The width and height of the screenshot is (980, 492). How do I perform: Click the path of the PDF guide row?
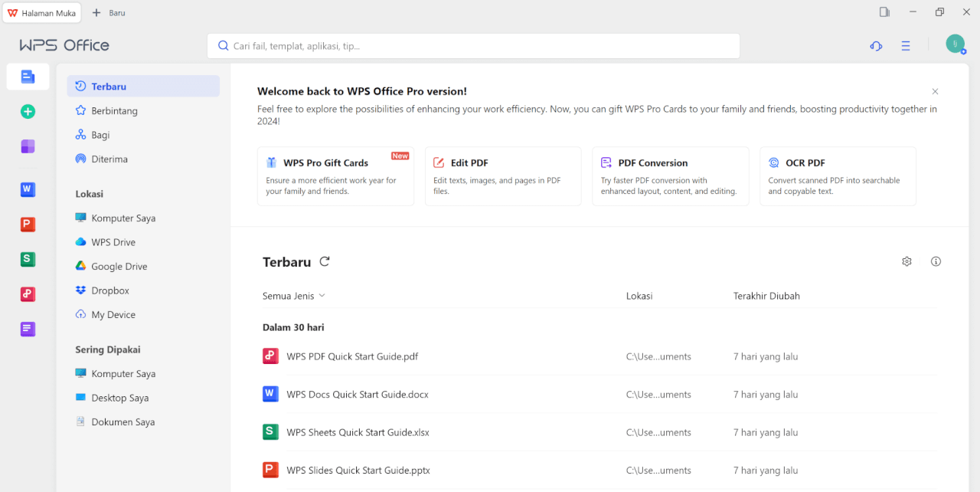click(x=658, y=356)
